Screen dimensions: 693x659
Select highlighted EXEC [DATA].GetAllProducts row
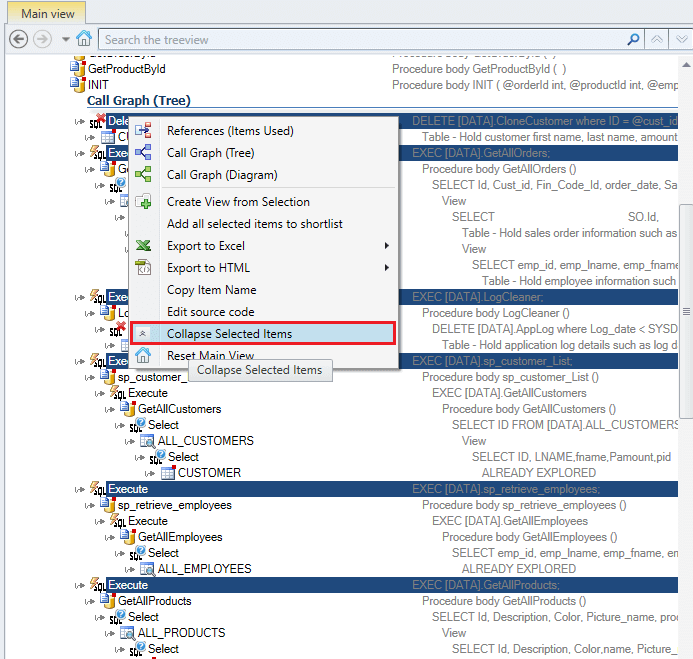(x=392, y=585)
